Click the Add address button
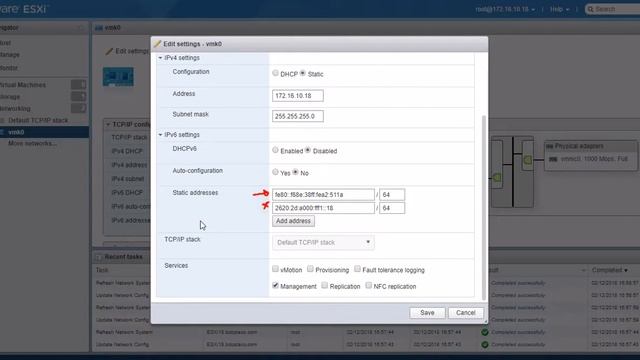 point(293,221)
